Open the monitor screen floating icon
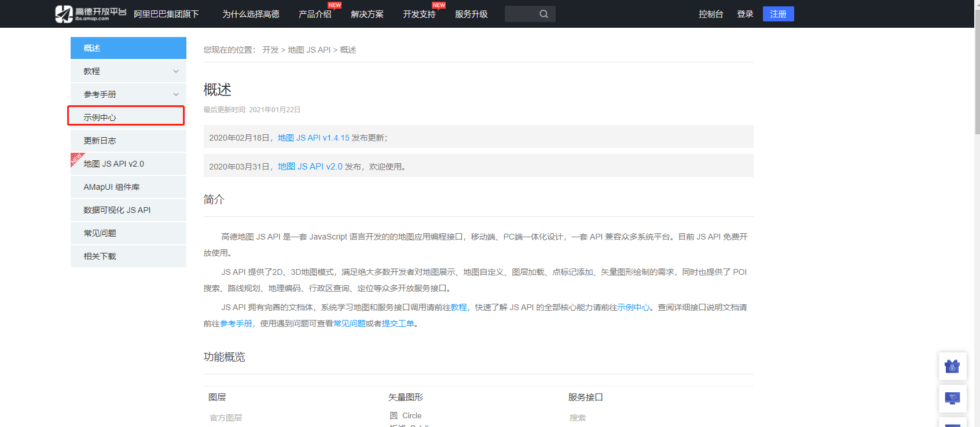This screenshot has height=427, width=980. [952, 399]
